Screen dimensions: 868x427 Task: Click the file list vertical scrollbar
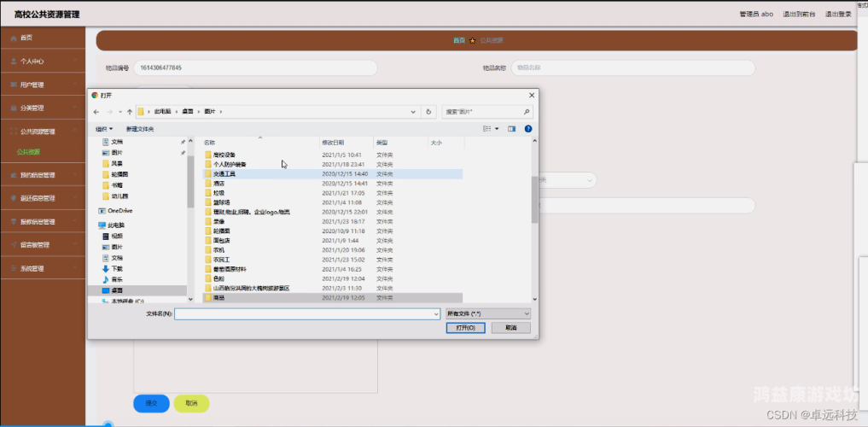(x=535, y=198)
